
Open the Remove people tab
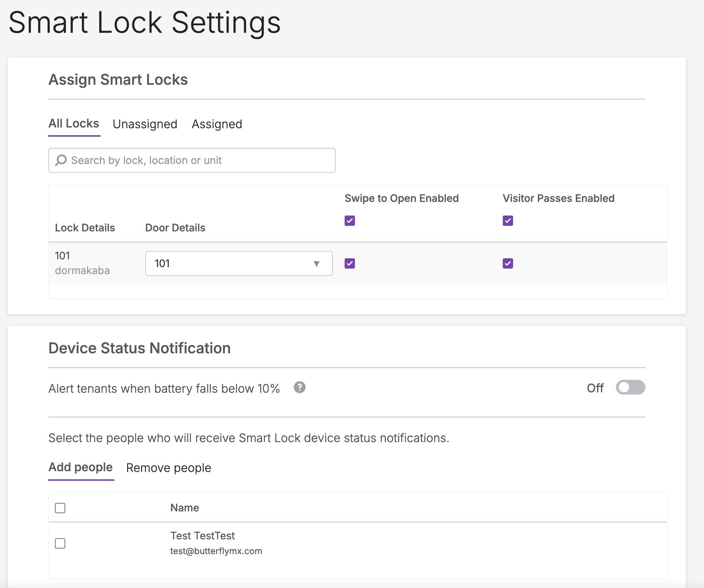[168, 468]
